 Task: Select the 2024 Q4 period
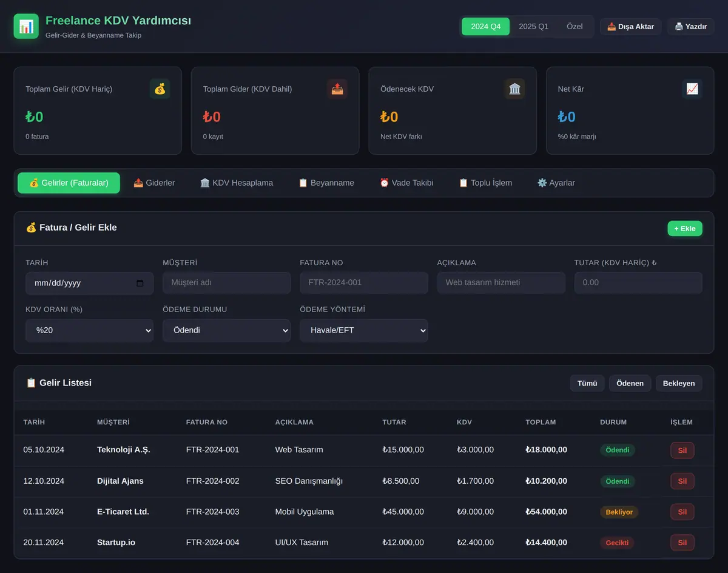point(486,27)
